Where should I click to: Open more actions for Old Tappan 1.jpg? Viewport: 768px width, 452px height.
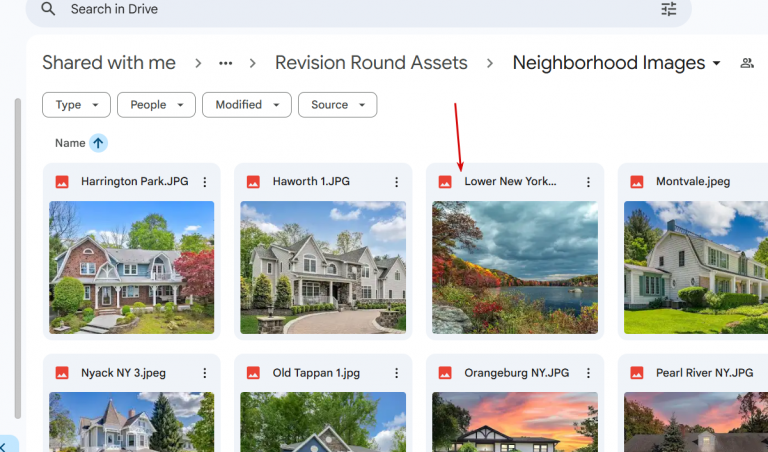[x=396, y=373]
